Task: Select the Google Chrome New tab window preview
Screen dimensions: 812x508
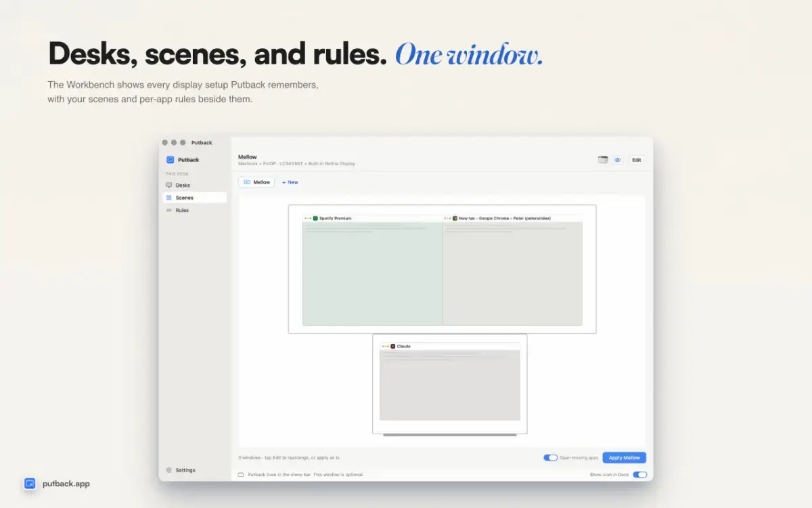Action: pos(512,270)
